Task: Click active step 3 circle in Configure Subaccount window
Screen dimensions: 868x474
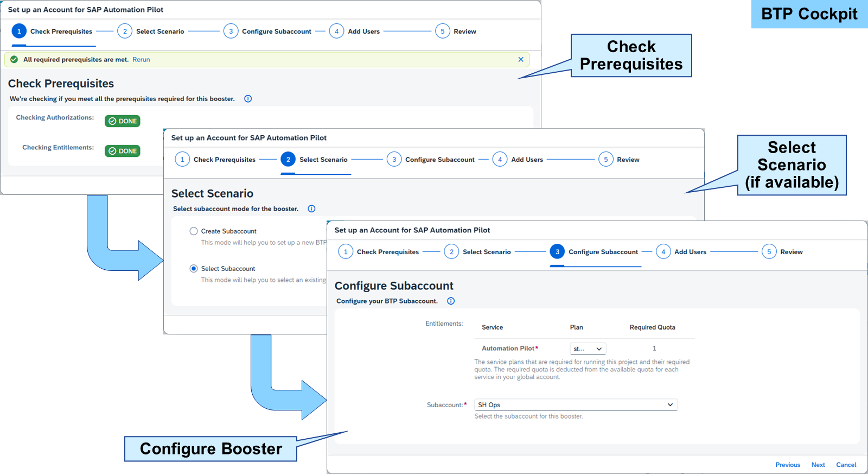Action: (557, 252)
